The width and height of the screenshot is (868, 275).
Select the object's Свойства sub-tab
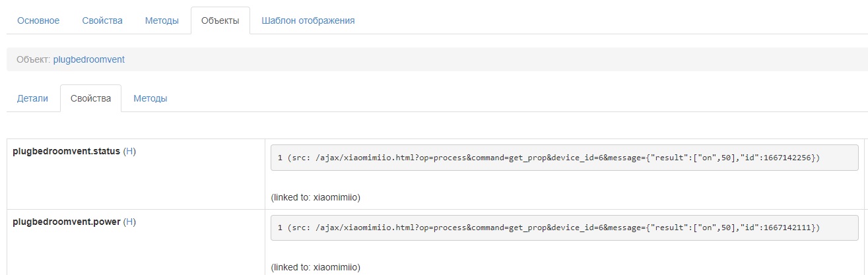(90, 98)
